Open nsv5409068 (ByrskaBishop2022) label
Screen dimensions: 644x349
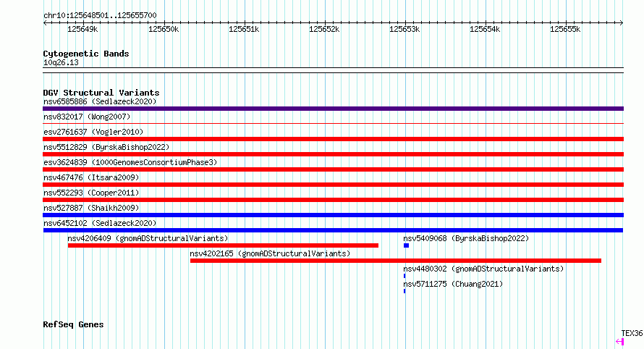pyautogui.click(x=466, y=238)
